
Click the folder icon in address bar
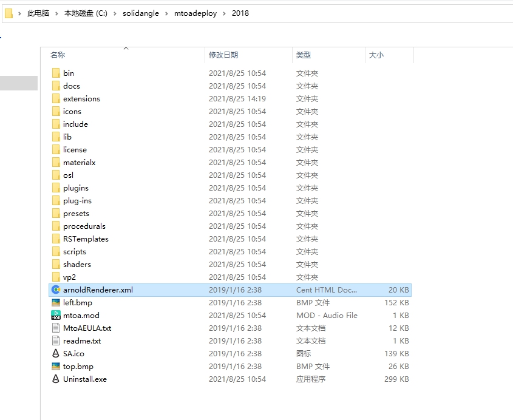click(8, 13)
